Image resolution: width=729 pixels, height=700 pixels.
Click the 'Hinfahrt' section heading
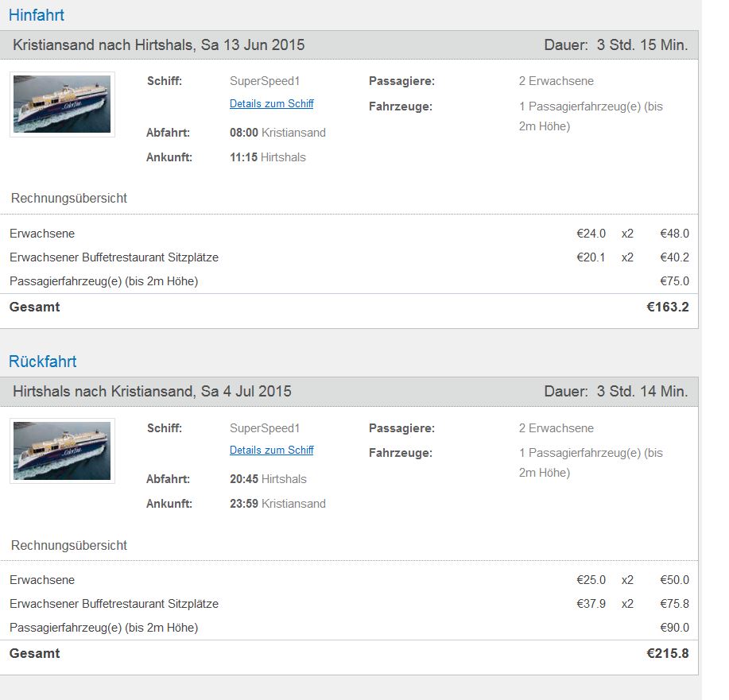click(37, 15)
